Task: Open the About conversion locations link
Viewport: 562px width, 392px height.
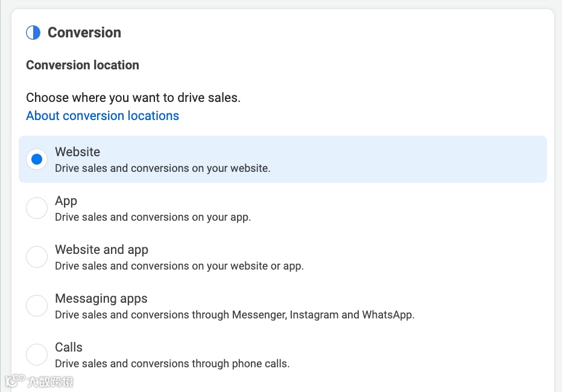Action: (x=103, y=116)
